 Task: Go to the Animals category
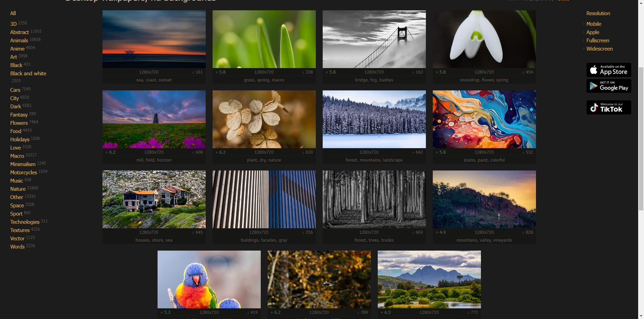tap(19, 41)
